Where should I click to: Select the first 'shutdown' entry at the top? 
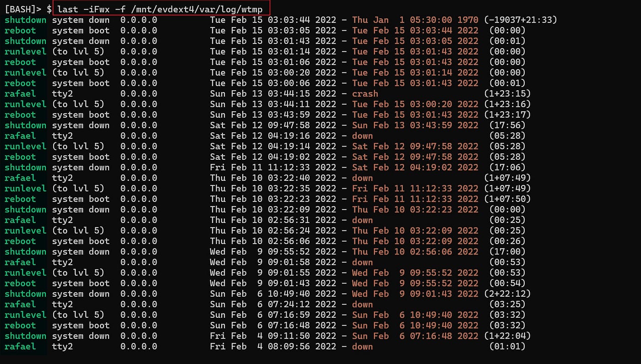[26, 20]
